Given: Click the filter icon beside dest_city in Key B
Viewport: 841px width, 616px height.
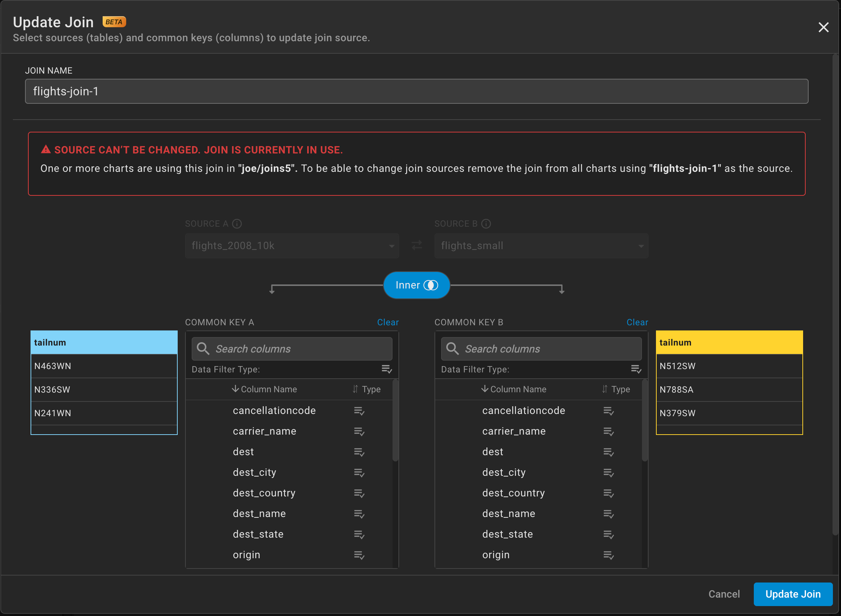Looking at the screenshot, I should tap(608, 472).
